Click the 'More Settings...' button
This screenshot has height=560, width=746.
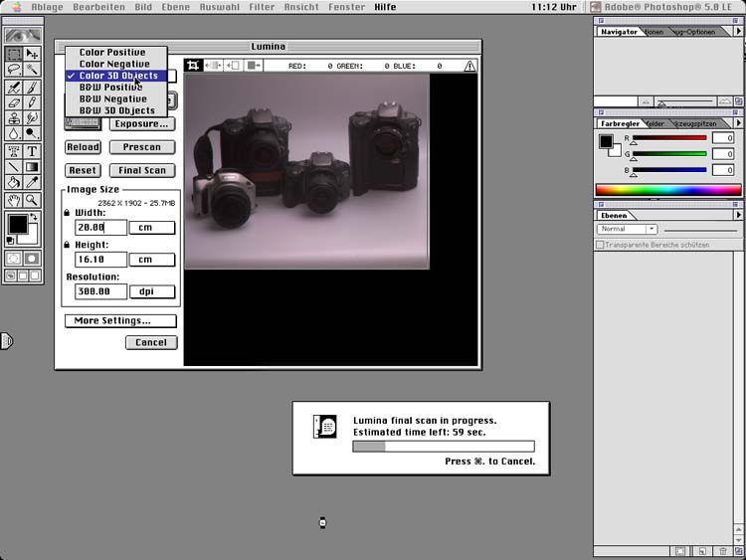[x=120, y=321]
